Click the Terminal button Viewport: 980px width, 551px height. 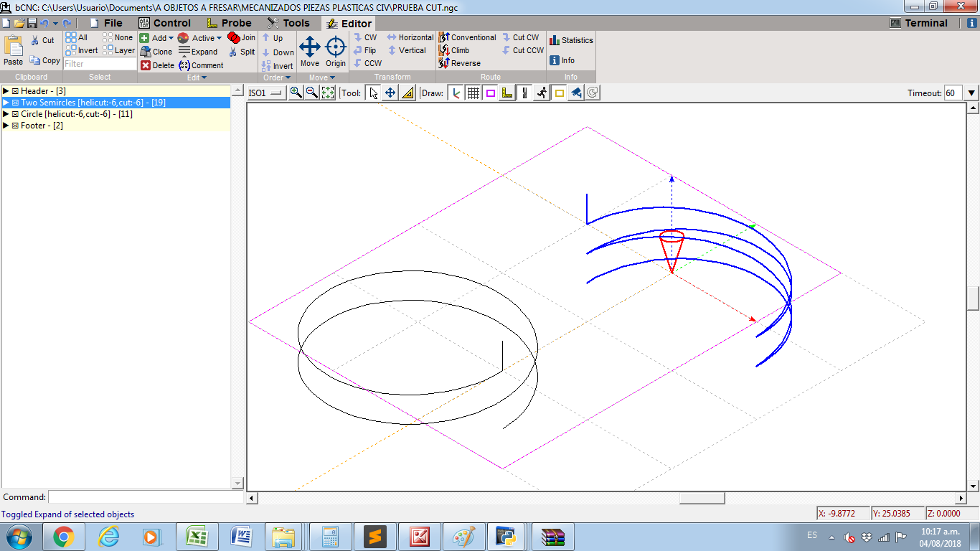point(919,23)
